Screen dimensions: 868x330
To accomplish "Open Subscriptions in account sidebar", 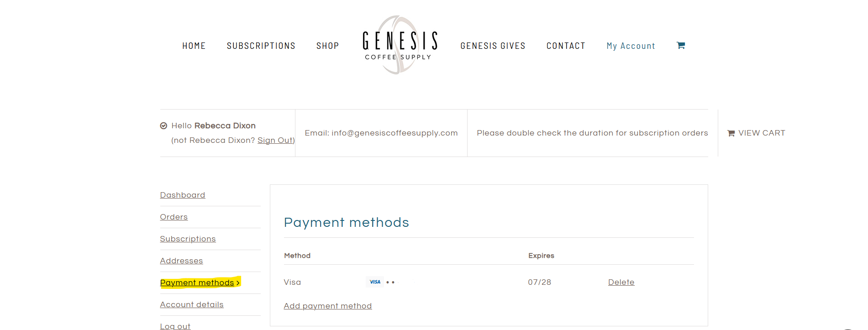I will point(188,239).
